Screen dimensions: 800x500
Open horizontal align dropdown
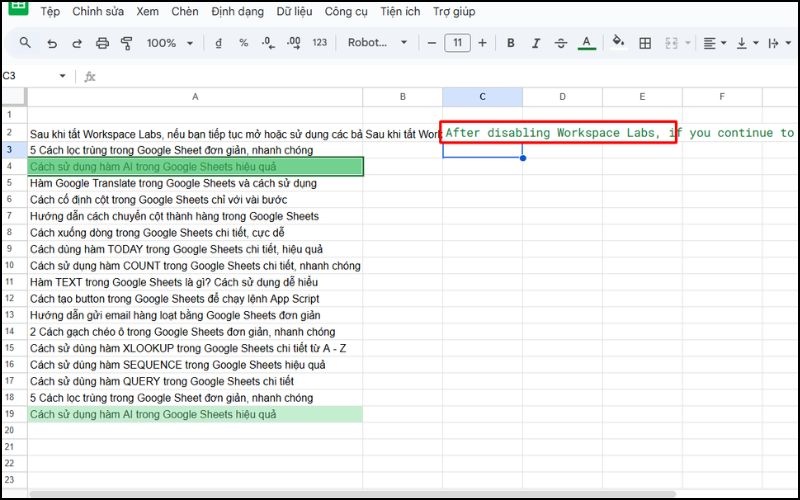point(715,43)
